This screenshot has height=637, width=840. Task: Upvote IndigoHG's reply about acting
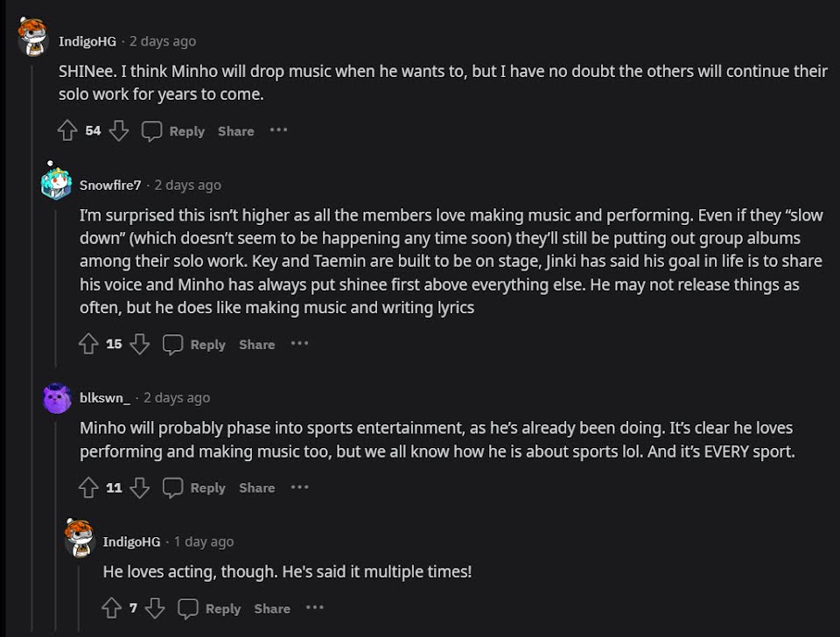point(111,608)
